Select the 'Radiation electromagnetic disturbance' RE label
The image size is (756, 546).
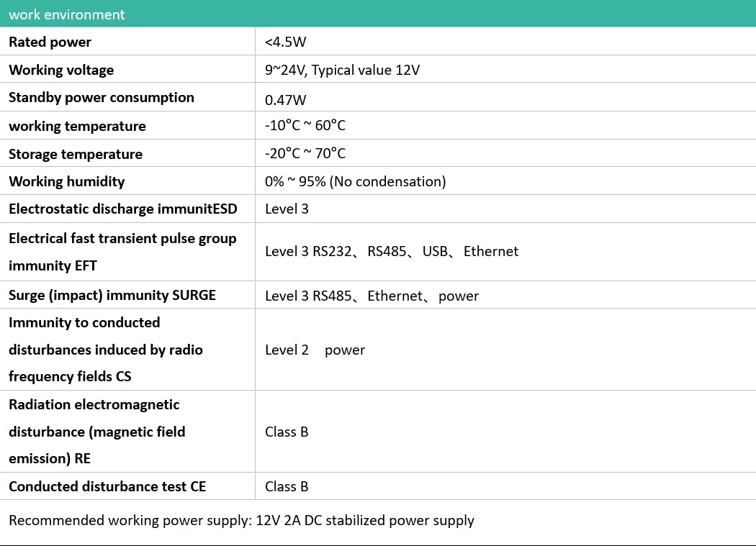click(97, 431)
